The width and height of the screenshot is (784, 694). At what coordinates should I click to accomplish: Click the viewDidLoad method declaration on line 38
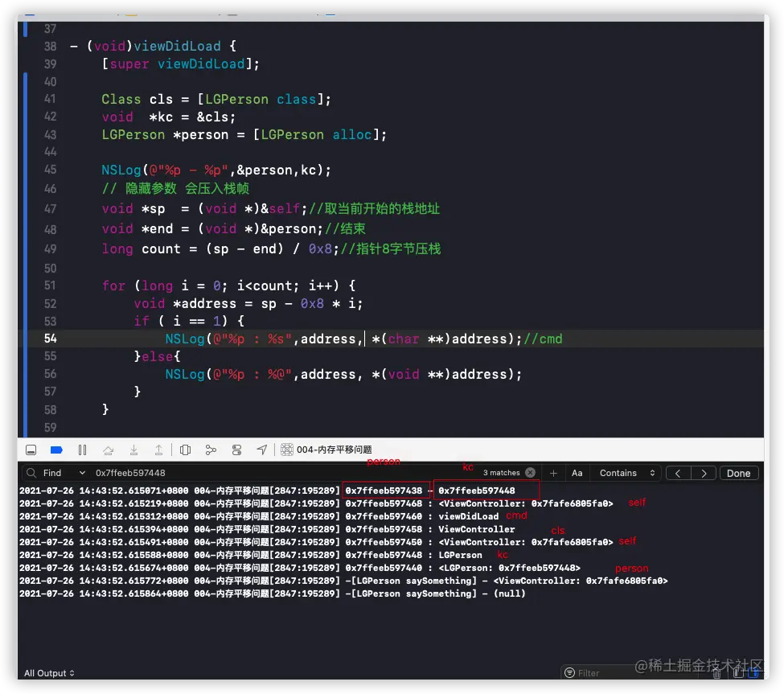coord(153,46)
